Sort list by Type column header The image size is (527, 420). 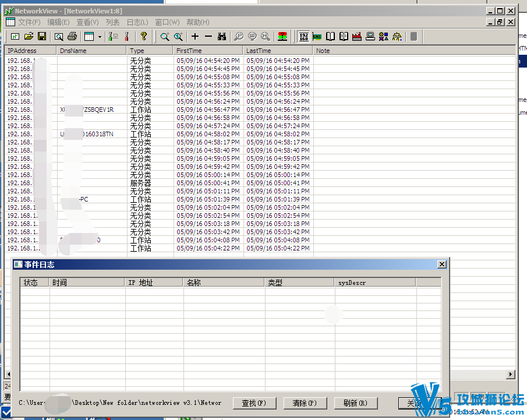150,51
